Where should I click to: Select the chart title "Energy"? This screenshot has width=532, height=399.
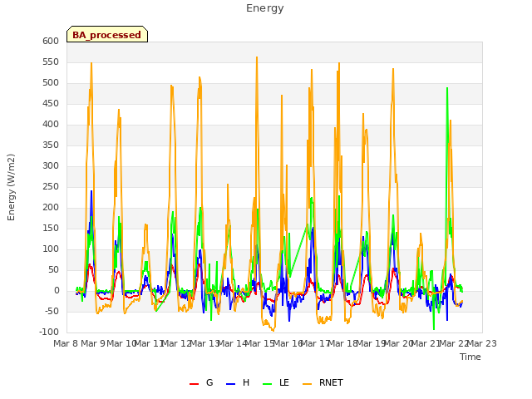coord(265,8)
